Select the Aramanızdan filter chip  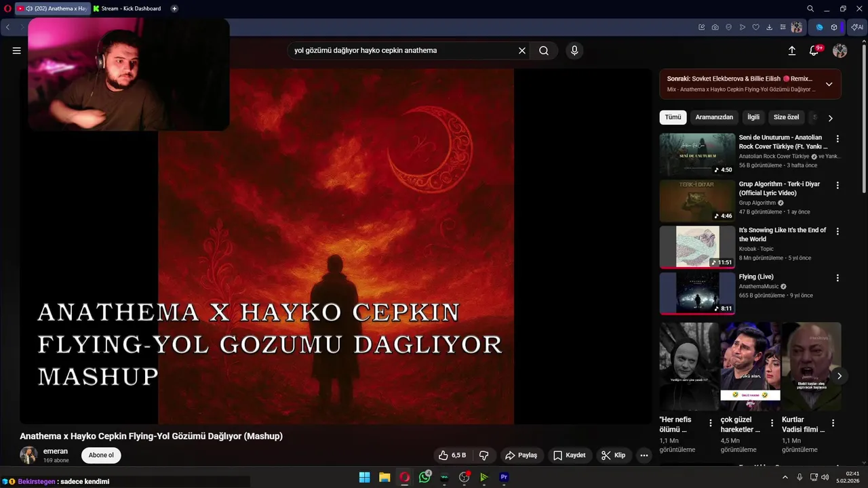click(714, 117)
